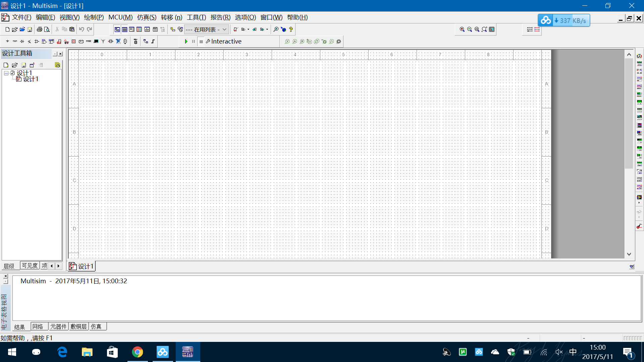Click the vertical scrollbar down arrow
This screenshot has width=644, height=362.
click(x=629, y=254)
